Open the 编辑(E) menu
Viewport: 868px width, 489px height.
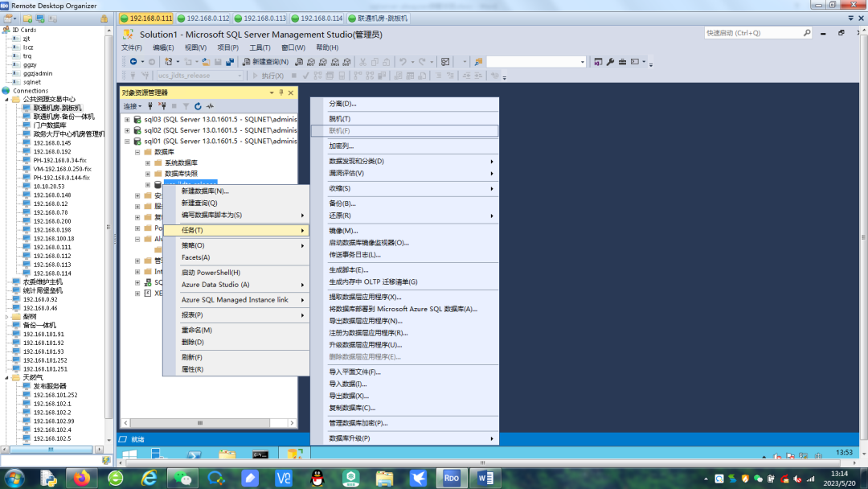point(163,47)
